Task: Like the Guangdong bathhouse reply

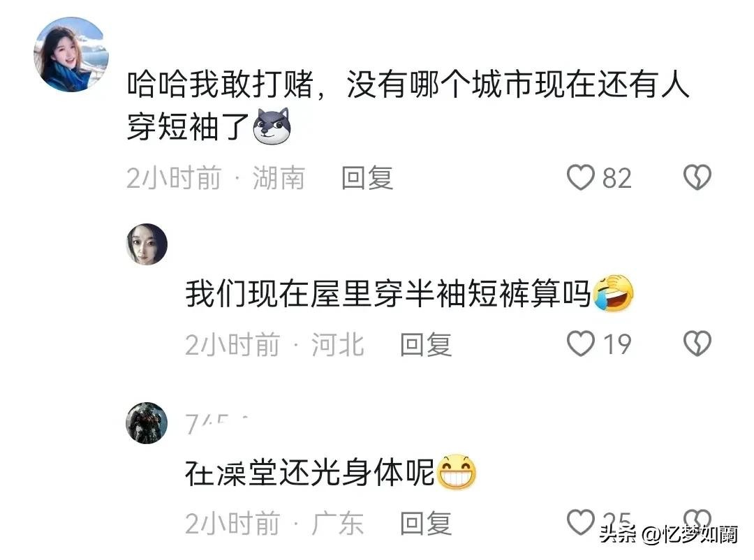Action: tap(580, 522)
